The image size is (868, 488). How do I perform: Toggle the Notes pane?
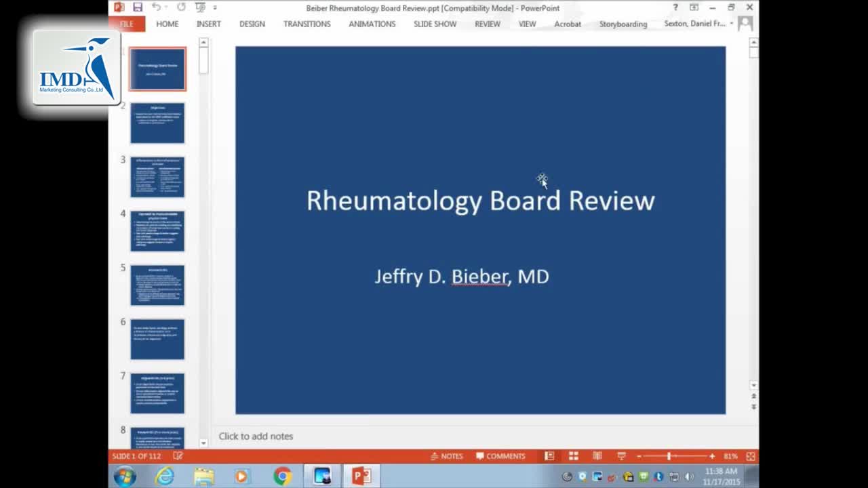point(446,456)
